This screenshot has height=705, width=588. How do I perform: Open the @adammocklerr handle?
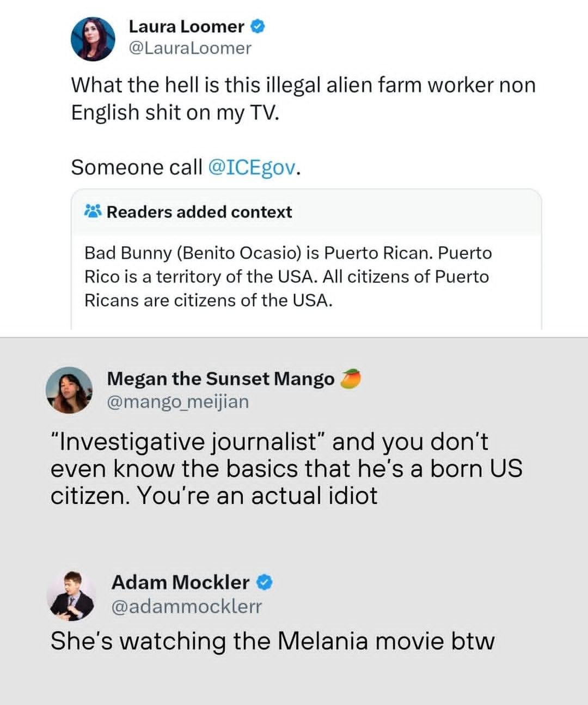pos(186,606)
